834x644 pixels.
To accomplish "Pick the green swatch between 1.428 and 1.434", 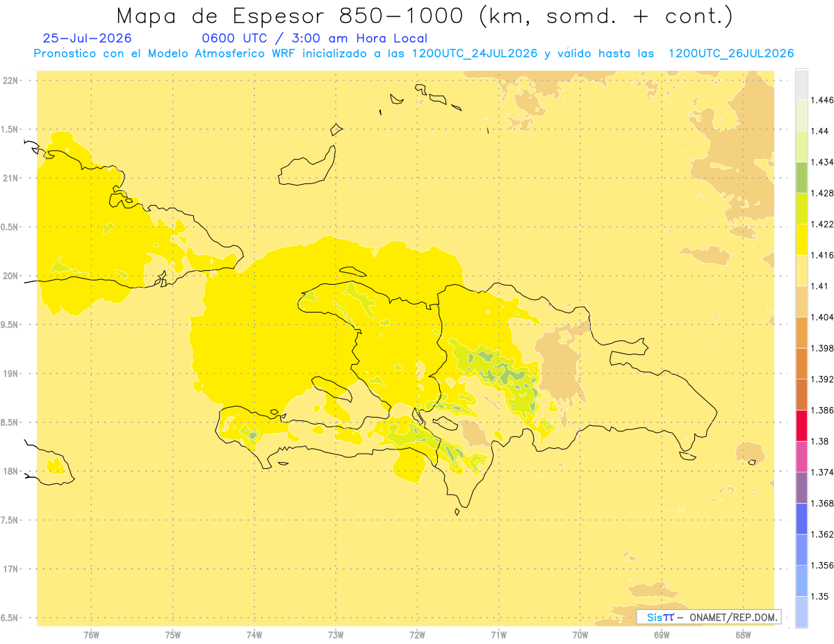I will 801,177.
